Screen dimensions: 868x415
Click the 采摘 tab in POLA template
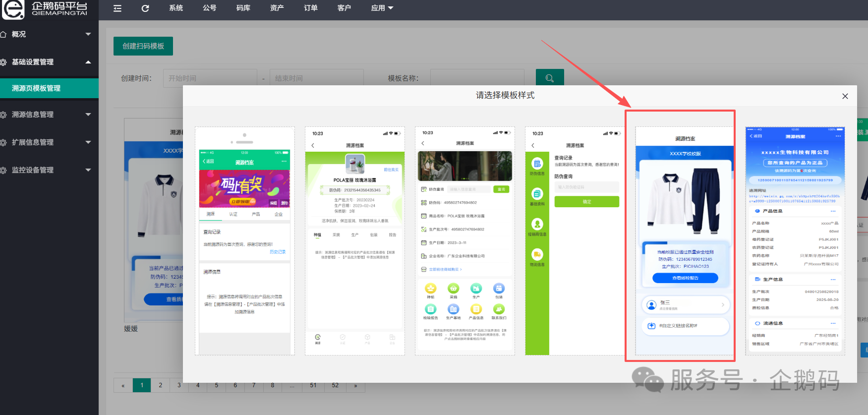(x=336, y=235)
